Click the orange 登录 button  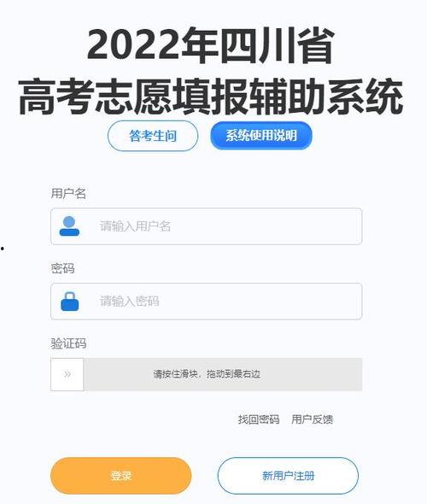121,476
